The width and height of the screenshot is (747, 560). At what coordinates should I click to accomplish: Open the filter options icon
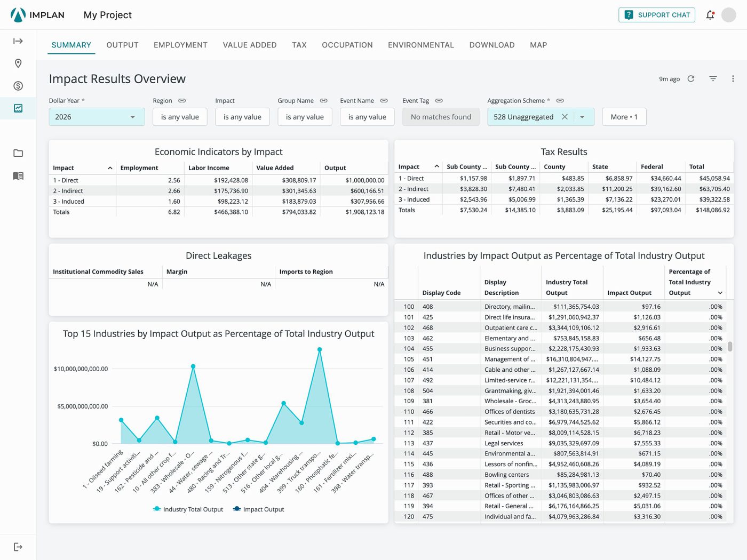(x=713, y=78)
